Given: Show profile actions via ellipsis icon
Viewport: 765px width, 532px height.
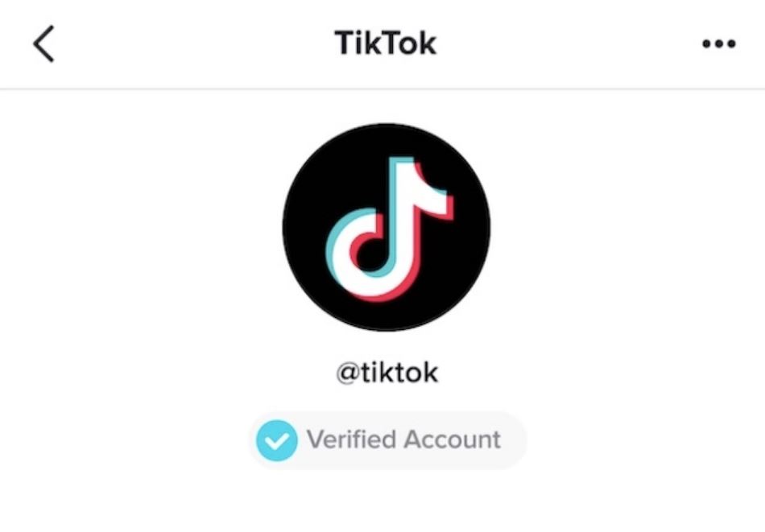Looking at the screenshot, I should pos(718,44).
